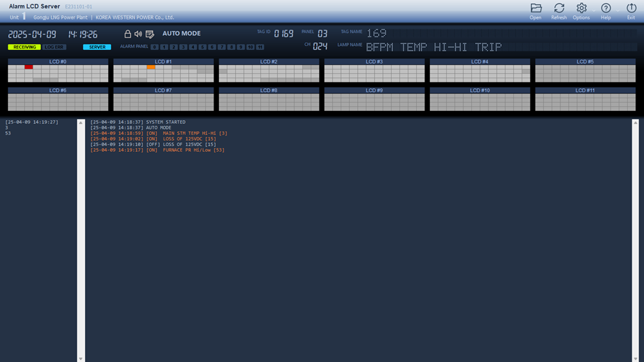
Task: Click the log edit notepad icon
Action: click(150, 34)
